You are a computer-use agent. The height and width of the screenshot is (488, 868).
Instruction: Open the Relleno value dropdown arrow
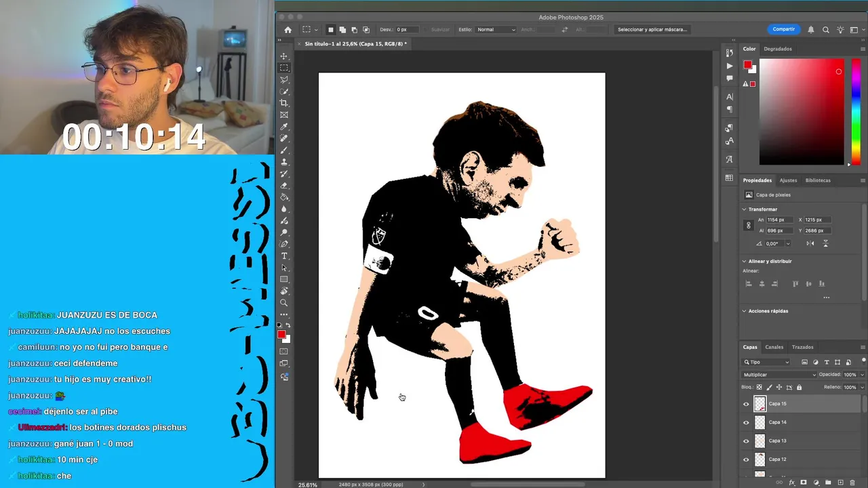tap(862, 387)
